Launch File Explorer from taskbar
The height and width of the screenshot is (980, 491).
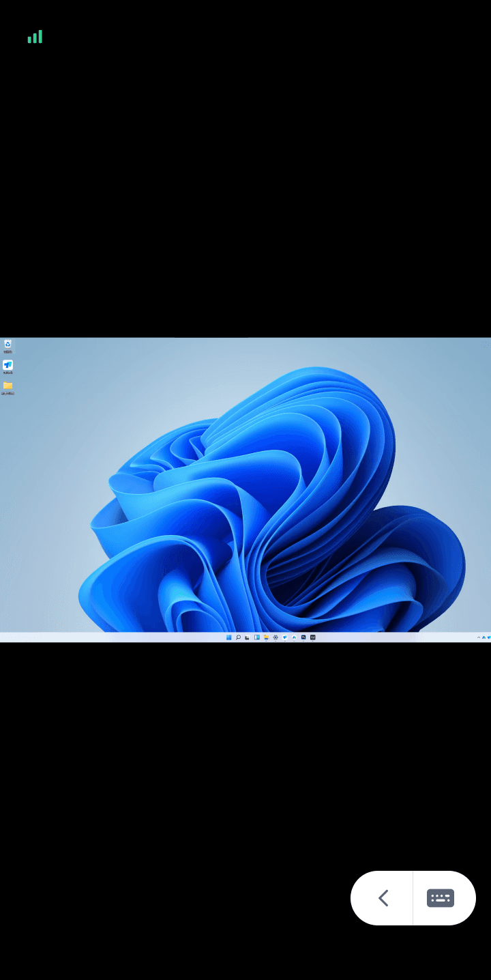point(266,637)
